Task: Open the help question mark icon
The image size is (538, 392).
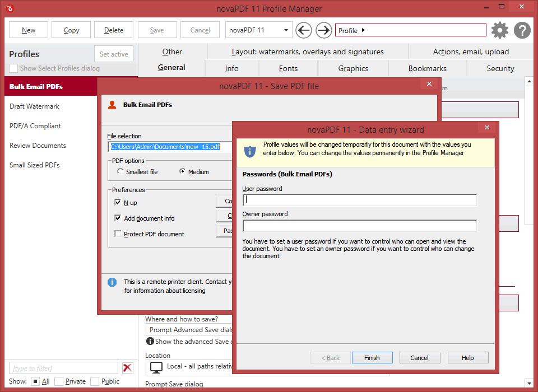Action: coord(522,31)
